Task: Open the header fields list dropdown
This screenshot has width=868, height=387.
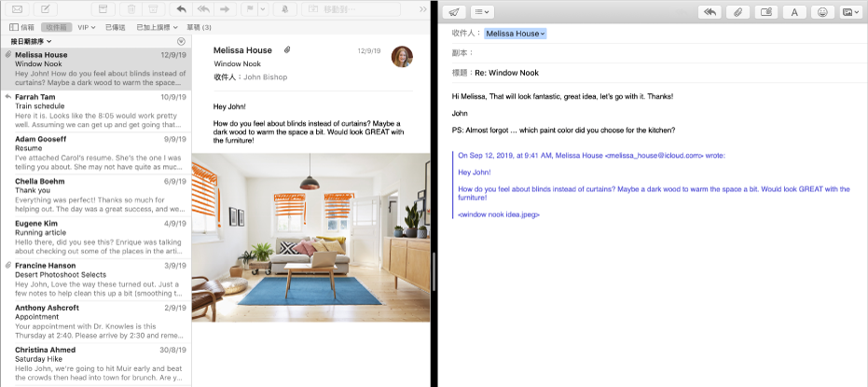Action: click(x=482, y=12)
